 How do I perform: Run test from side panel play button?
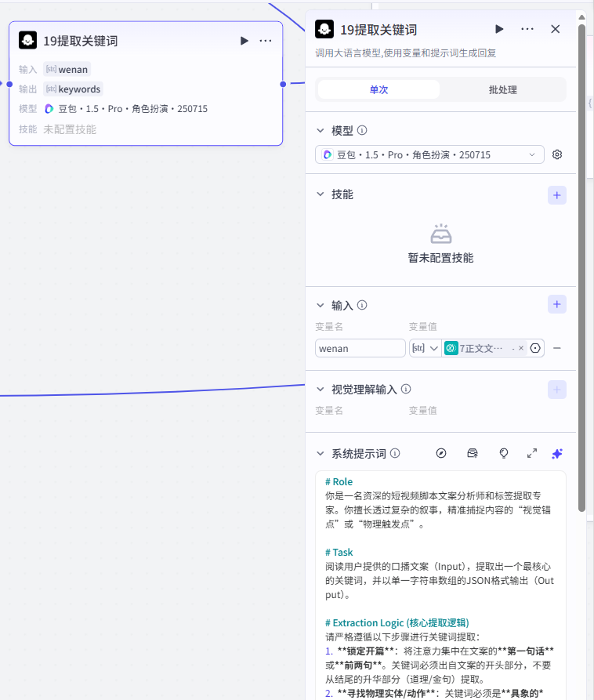pos(499,29)
